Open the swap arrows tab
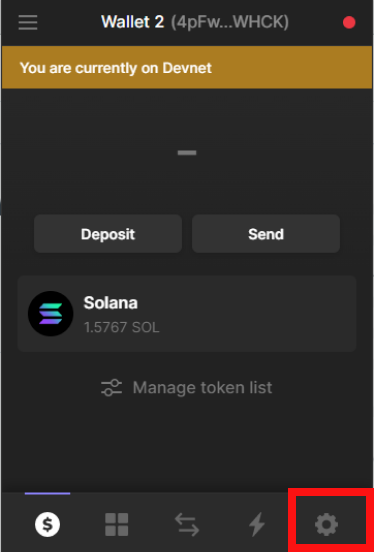The image size is (374, 552). point(187,525)
